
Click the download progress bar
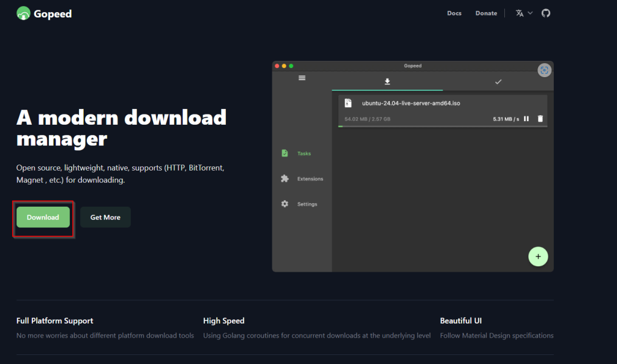[x=443, y=127]
